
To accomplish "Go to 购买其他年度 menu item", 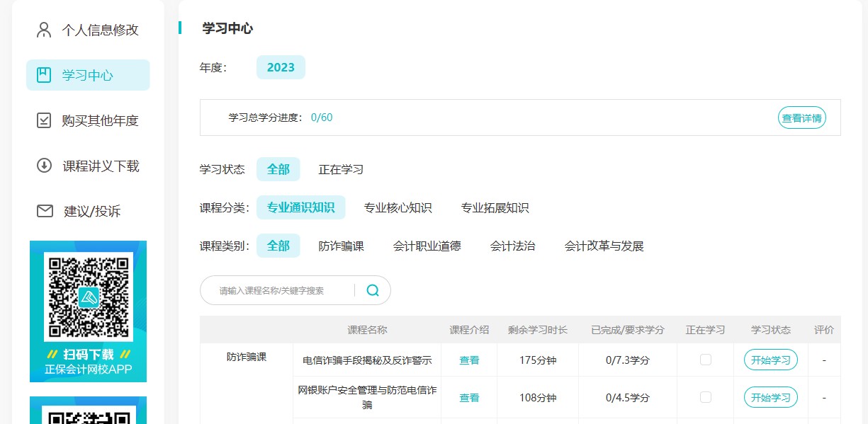I will pos(88,120).
